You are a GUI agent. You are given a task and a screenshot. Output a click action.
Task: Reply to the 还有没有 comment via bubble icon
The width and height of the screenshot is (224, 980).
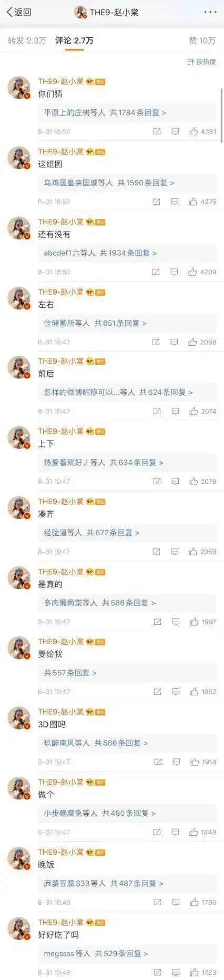click(174, 272)
